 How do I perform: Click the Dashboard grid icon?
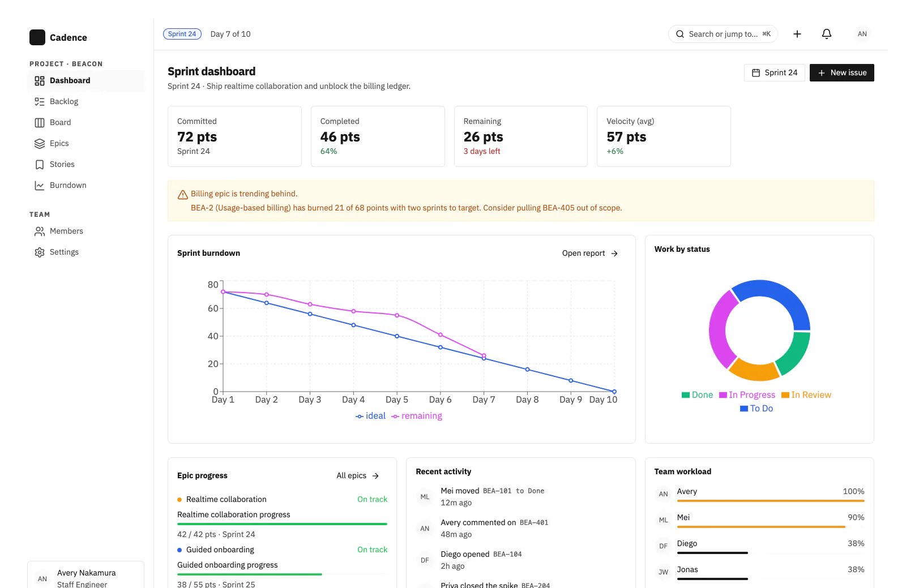coord(40,80)
